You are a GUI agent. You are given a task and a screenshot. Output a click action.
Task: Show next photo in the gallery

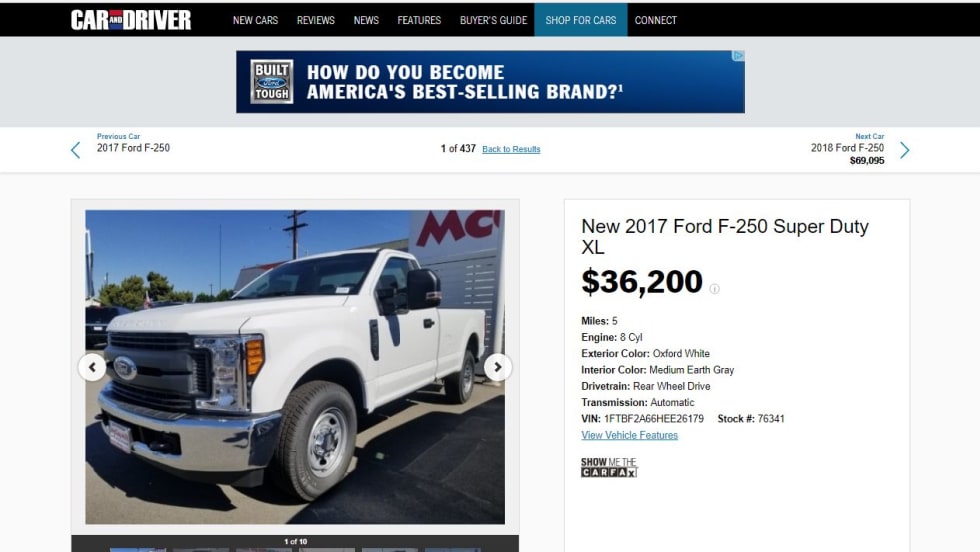[498, 367]
